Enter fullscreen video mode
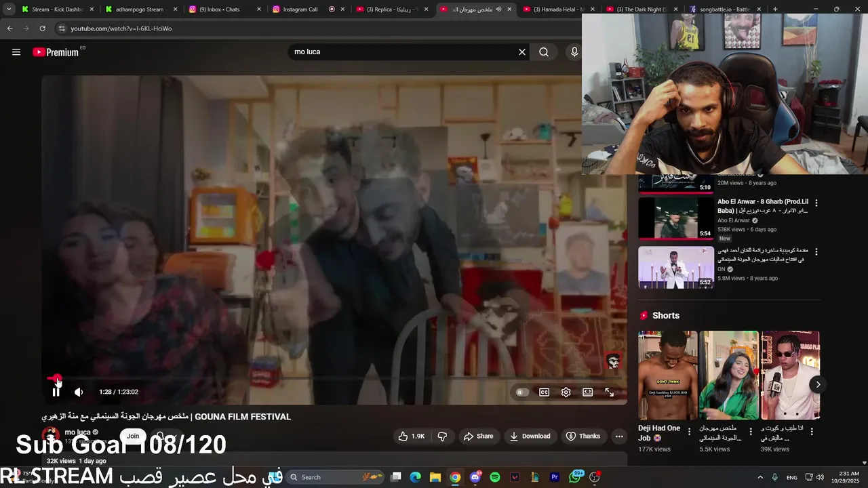The width and height of the screenshot is (868, 488). [609, 392]
